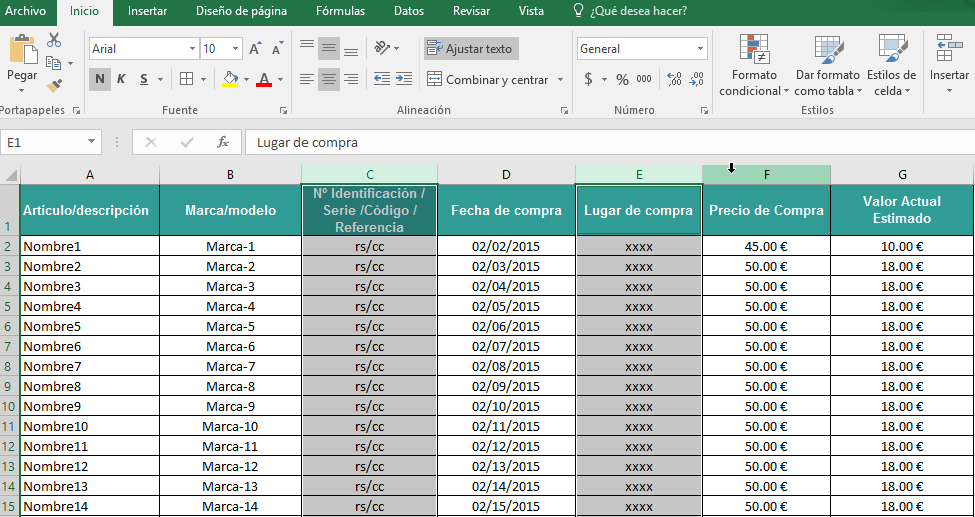Screen dimensions: 975x517
Task: Select column C header
Action: tap(369, 175)
